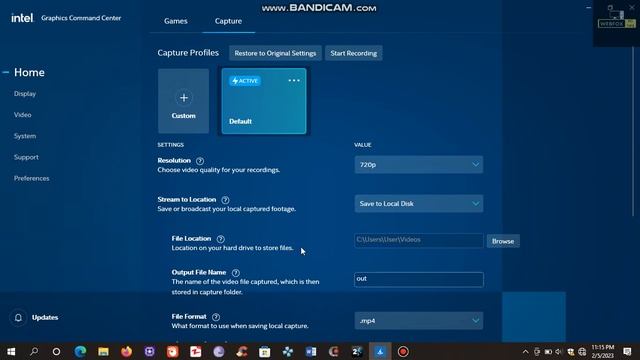Add a Custom capture profile
Image resolution: width=640 pixels, height=360 pixels.
[x=184, y=101]
